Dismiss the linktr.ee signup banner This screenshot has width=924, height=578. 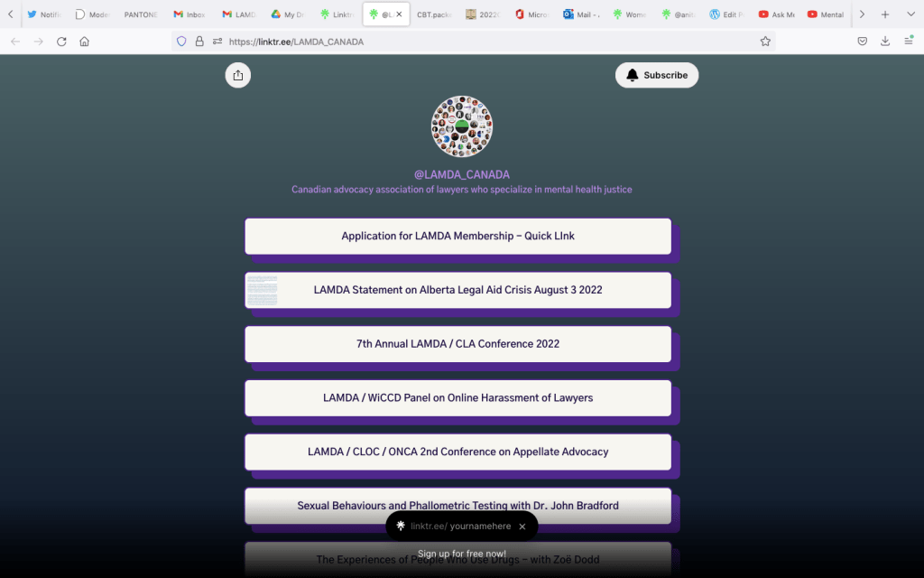(x=522, y=527)
